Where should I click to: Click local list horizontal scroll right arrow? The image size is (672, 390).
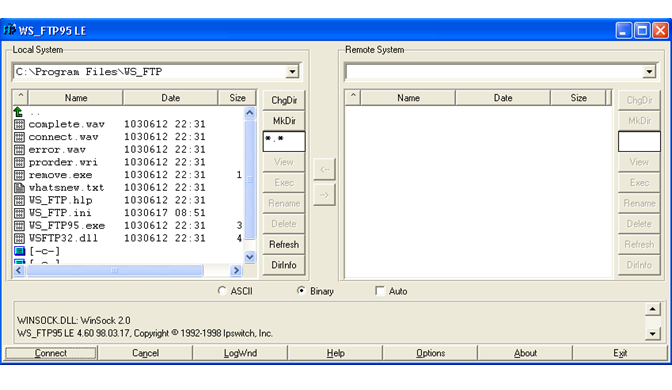coord(236,270)
